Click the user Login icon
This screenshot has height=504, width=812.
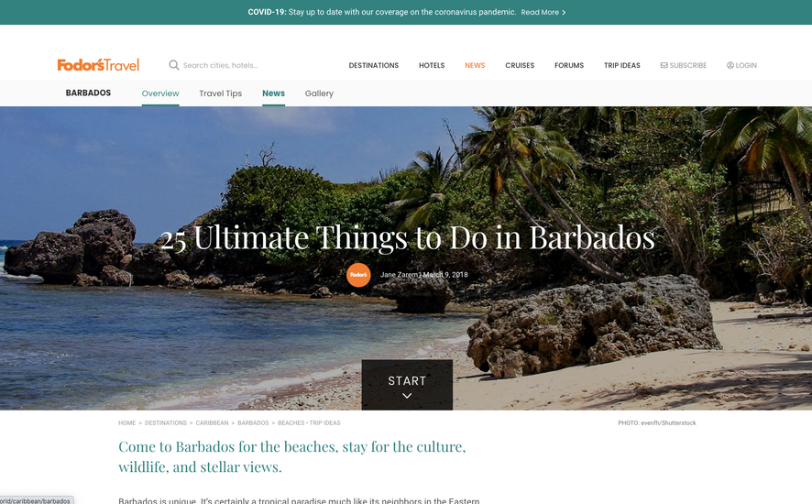point(730,65)
